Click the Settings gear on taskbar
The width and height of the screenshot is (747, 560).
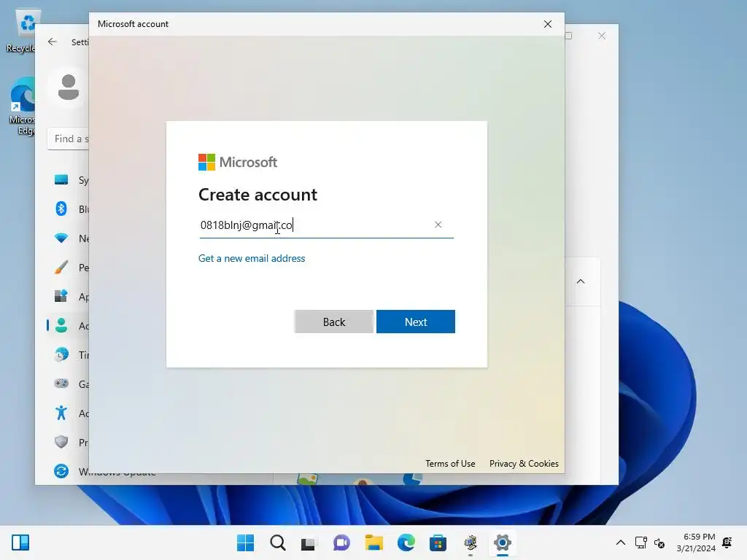click(502, 542)
